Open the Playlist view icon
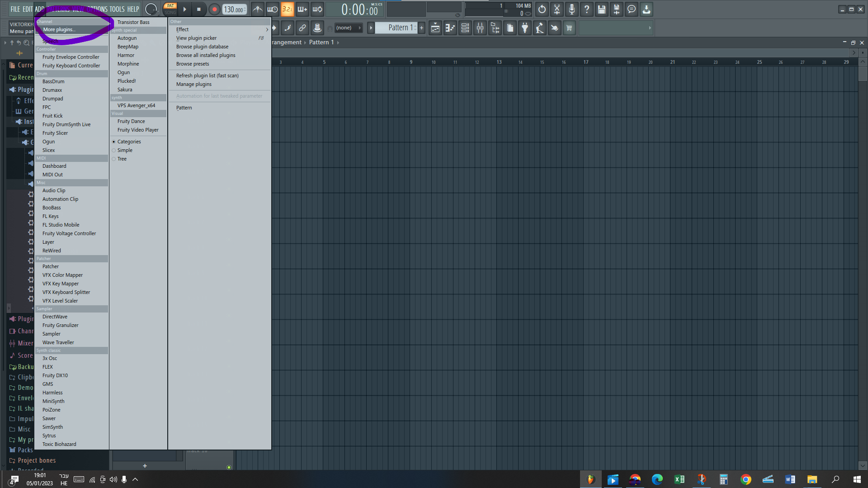Screen dimensions: 868x488 (x=435, y=28)
